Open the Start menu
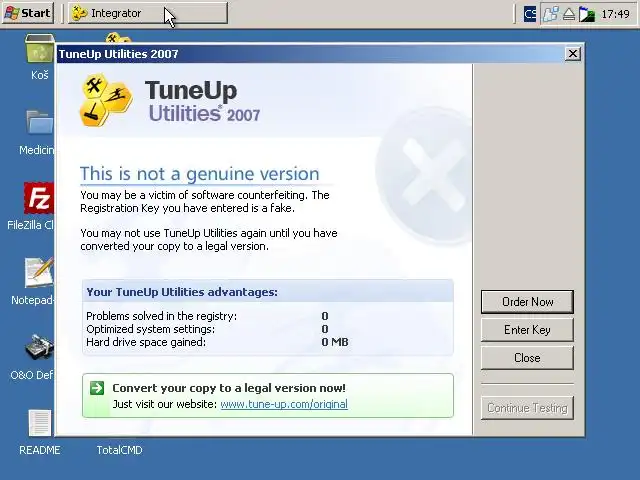This screenshot has width=640, height=480. coord(28,13)
